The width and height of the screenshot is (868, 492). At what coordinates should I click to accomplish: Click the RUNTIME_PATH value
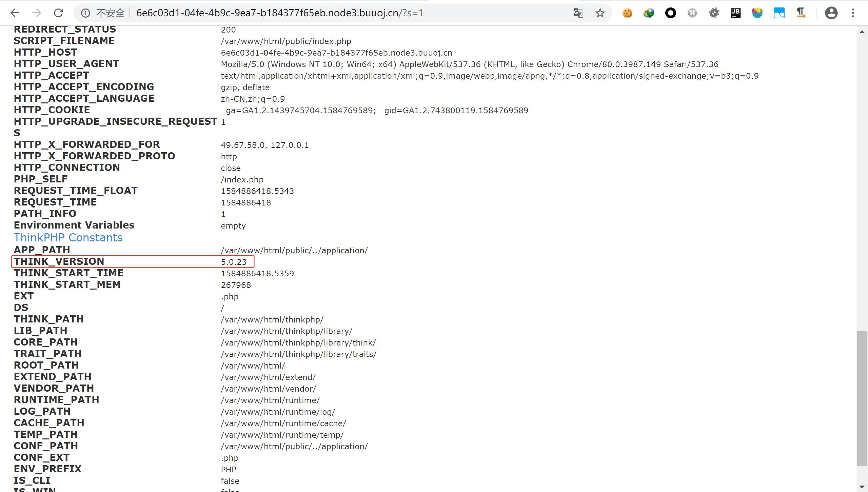pyautogui.click(x=270, y=400)
